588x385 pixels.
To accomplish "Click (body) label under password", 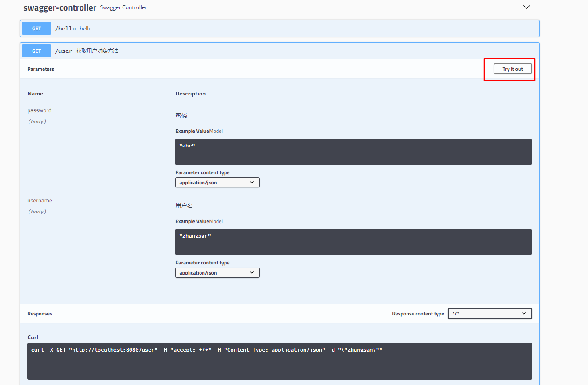I will (x=37, y=121).
